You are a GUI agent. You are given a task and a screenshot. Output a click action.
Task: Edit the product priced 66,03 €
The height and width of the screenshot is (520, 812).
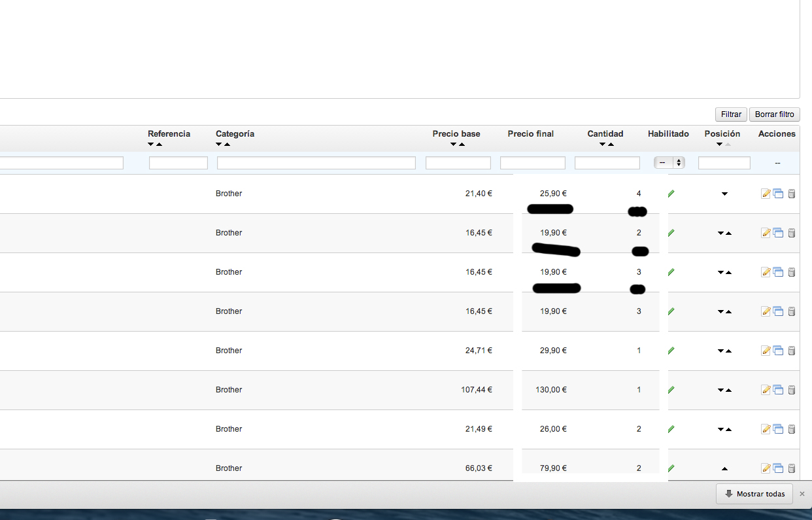766,468
